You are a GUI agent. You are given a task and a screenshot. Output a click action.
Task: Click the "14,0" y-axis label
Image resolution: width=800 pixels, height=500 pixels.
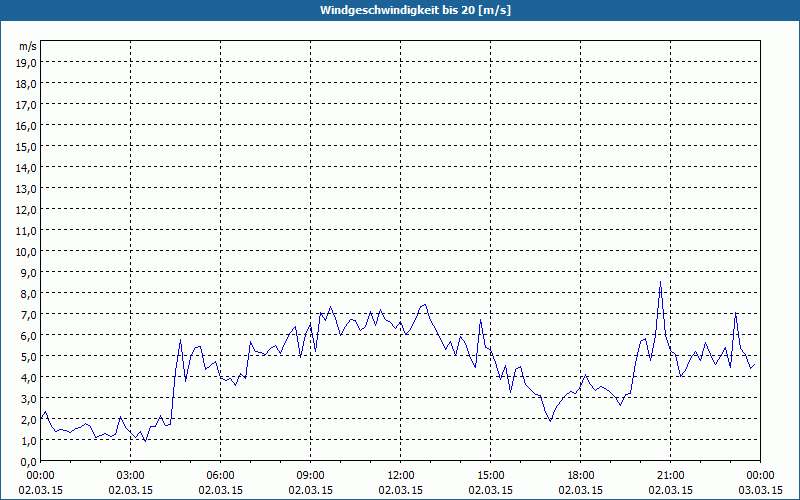pyautogui.click(x=27, y=167)
